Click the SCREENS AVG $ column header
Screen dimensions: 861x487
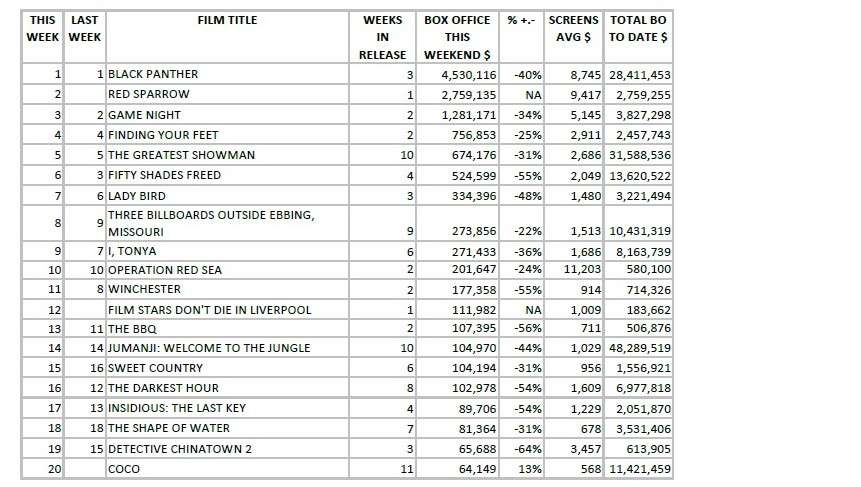(574, 28)
